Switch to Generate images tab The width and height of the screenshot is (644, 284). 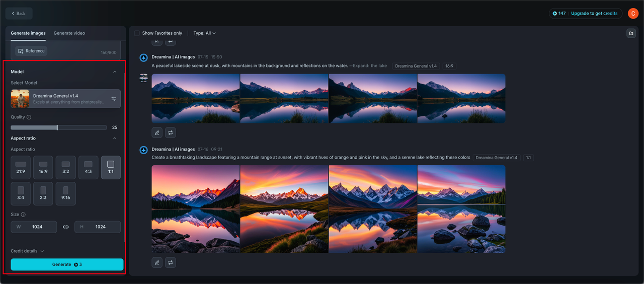[28, 33]
